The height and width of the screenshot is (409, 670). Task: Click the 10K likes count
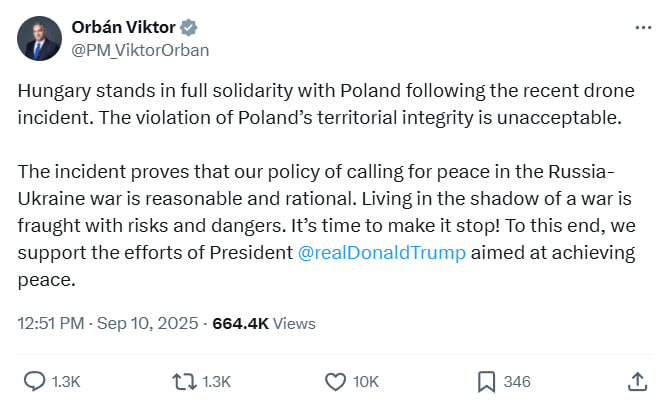366,382
